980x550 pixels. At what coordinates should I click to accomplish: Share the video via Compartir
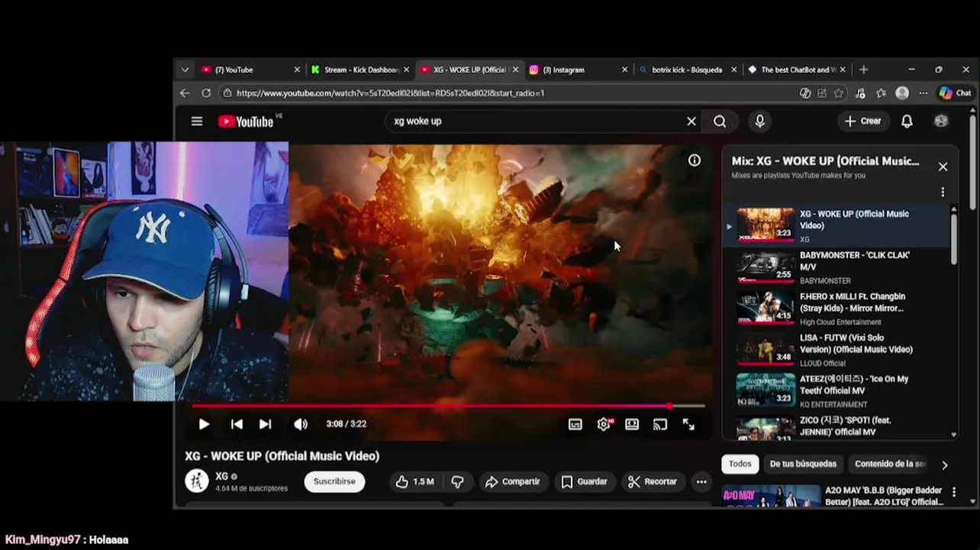tap(513, 481)
